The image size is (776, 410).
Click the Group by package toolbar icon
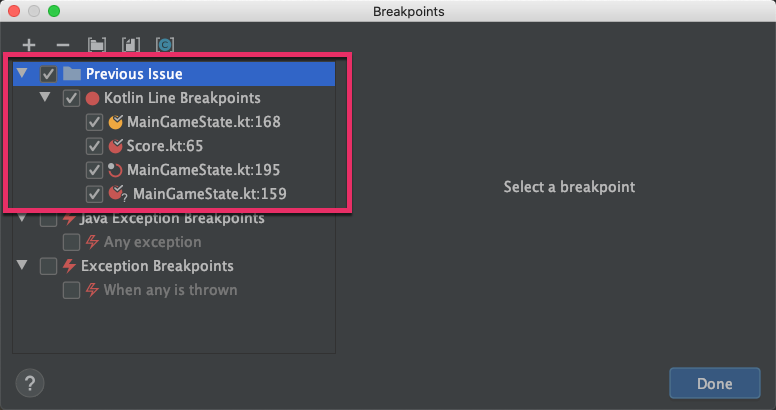point(96,45)
